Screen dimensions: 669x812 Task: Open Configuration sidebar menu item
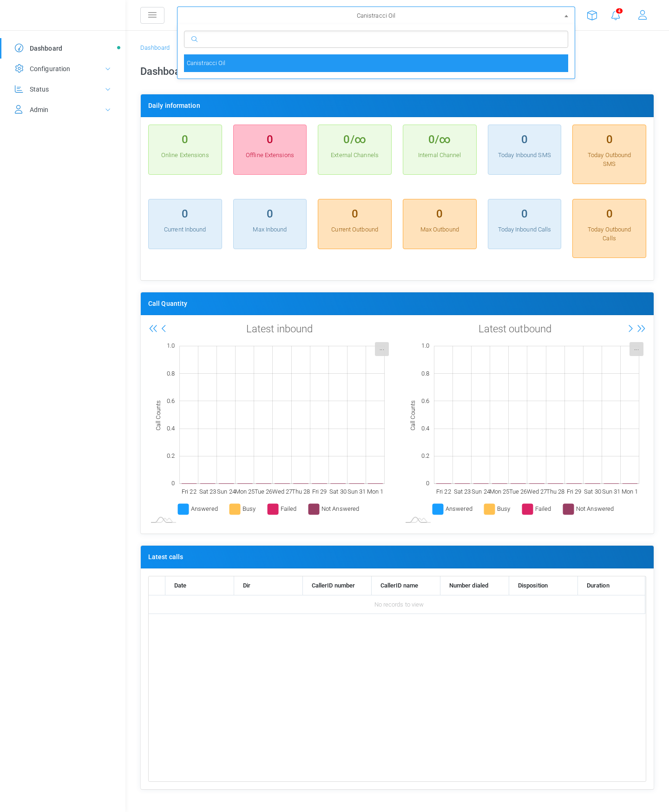(x=63, y=69)
